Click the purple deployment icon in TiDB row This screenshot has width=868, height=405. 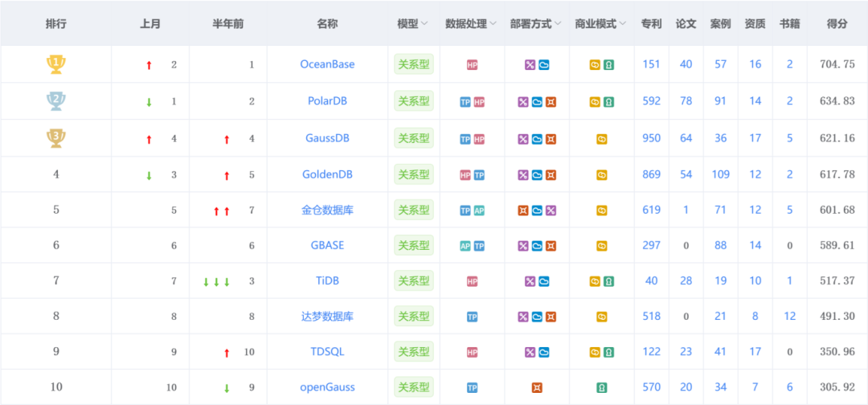530,281
